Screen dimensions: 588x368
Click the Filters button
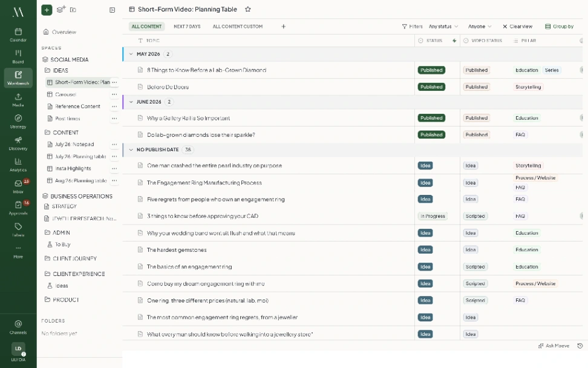[x=412, y=27]
